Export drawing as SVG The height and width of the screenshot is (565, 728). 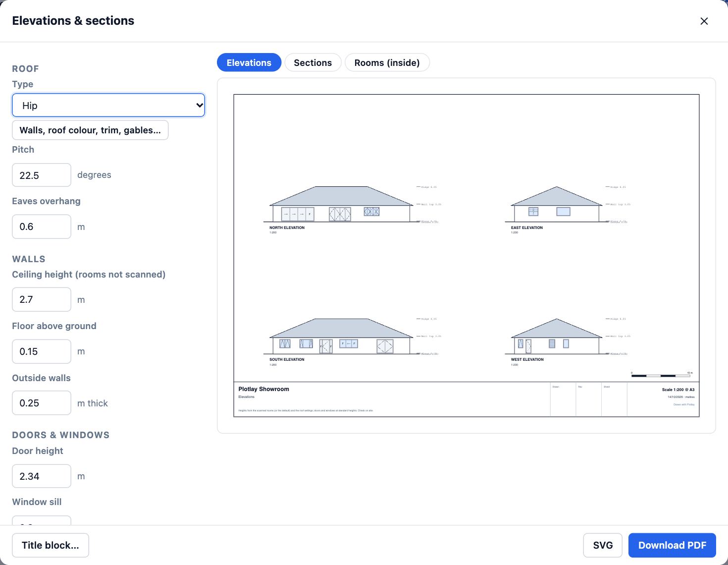coord(603,545)
